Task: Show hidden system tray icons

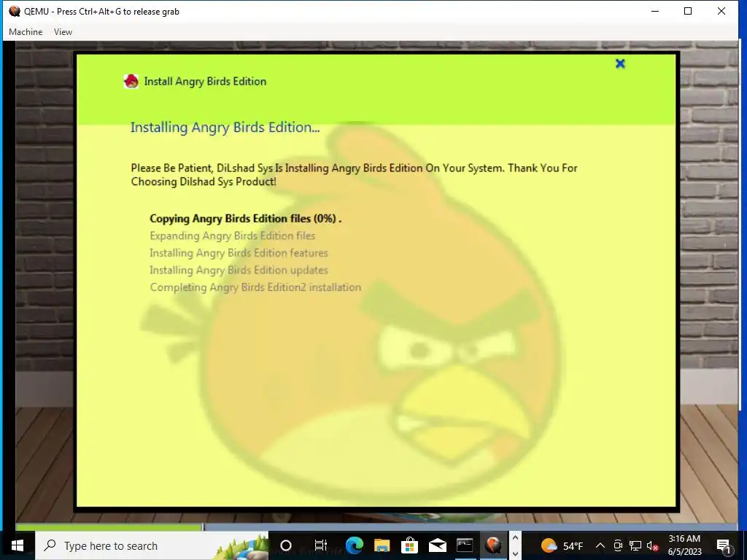Action: coord(600,545)
